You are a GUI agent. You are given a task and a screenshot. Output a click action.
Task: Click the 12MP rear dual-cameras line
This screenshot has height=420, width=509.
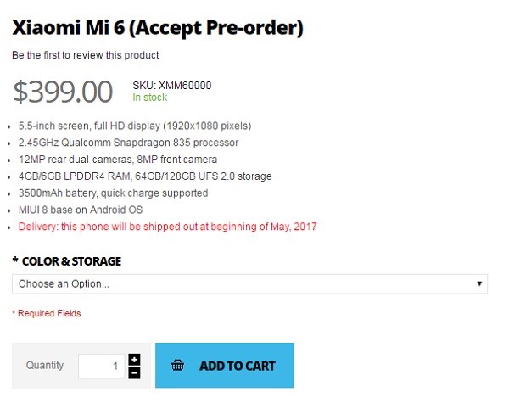(118, 160)
